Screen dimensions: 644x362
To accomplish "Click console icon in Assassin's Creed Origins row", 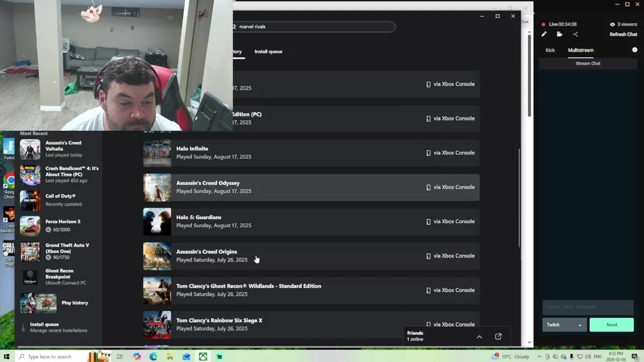I will click(x=428, y=256).
